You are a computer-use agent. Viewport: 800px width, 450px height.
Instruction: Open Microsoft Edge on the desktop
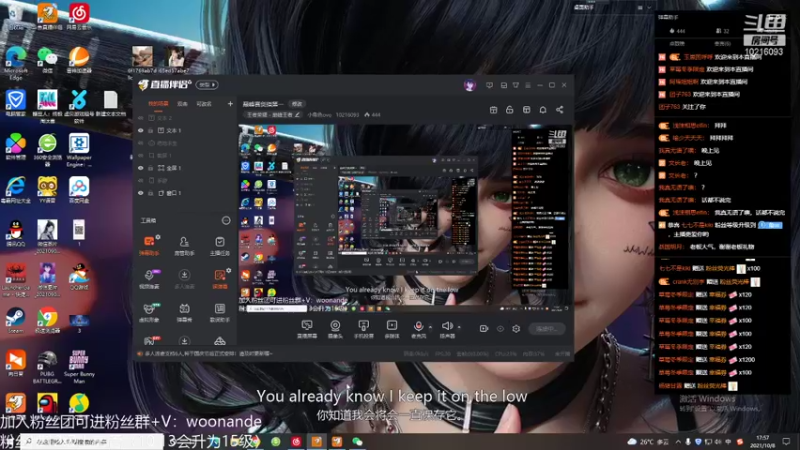click(x=15, y=63)
